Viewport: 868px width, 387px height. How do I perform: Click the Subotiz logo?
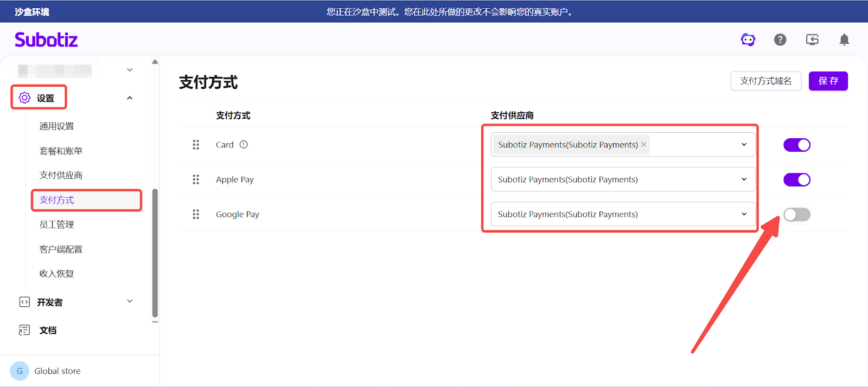(x=46, y=40)
